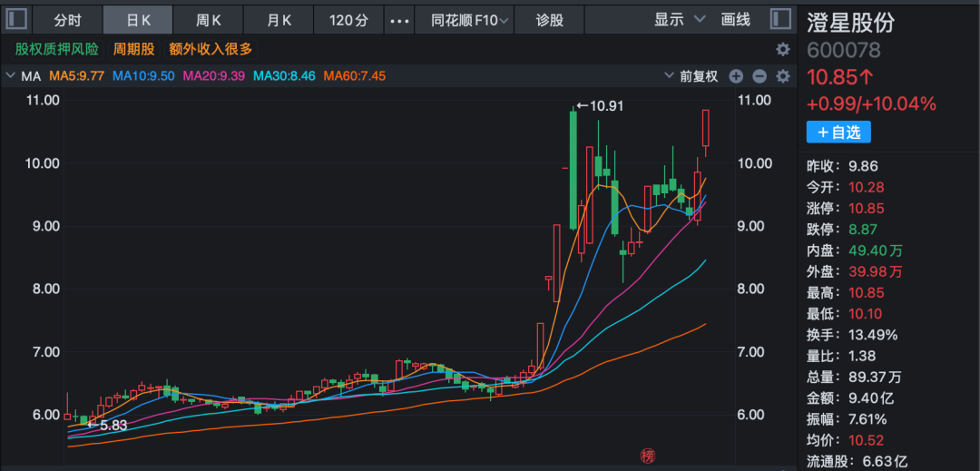Click the 股权质押风险 tag
This screenshot has width=980, height=471.
[57, 49]
